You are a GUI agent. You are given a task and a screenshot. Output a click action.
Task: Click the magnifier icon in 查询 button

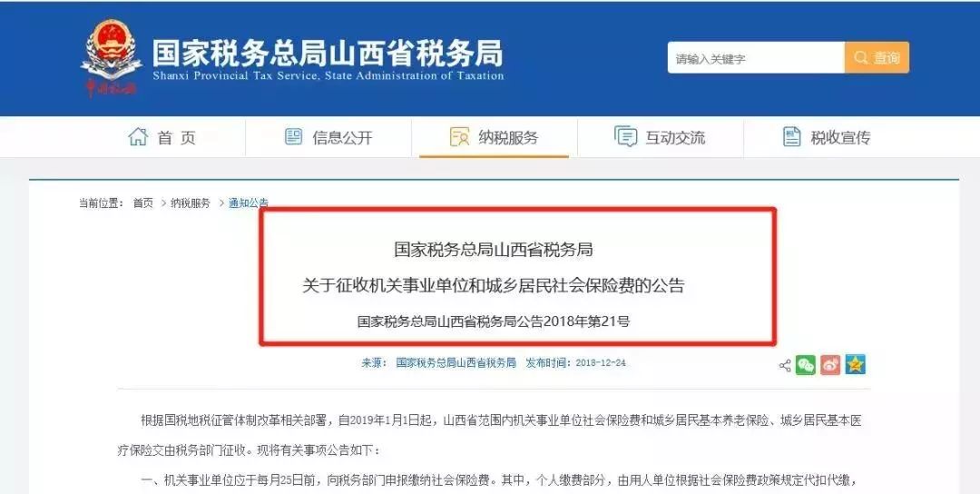tap(860, 57)
